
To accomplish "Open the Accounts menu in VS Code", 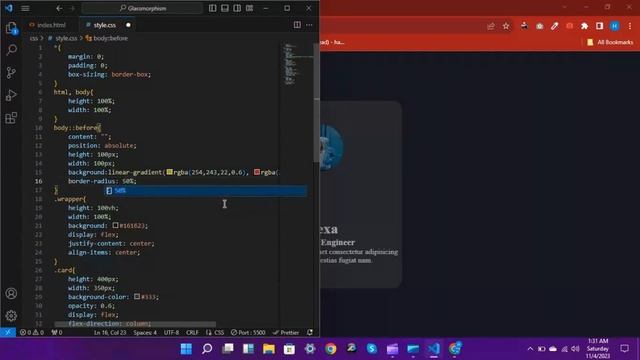I will coord(11,293).
